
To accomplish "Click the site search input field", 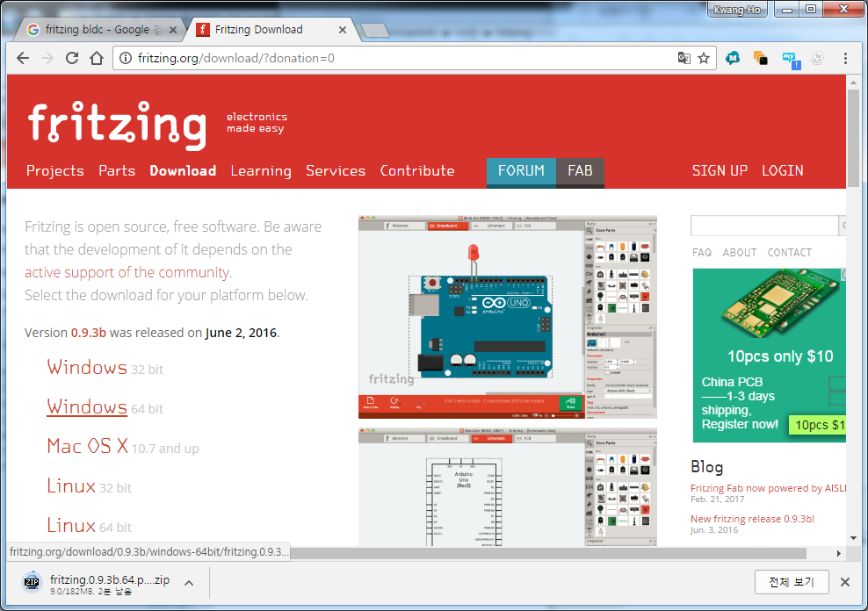I will pos(764,225).
